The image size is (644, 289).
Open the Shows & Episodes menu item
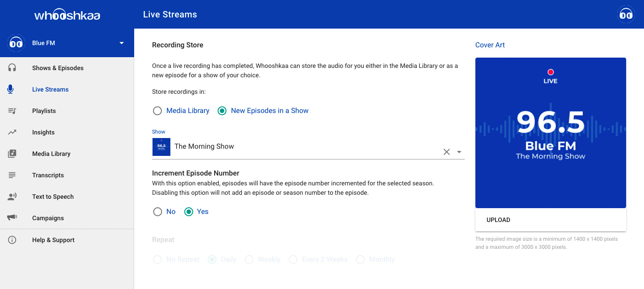(x=67, y=68)
